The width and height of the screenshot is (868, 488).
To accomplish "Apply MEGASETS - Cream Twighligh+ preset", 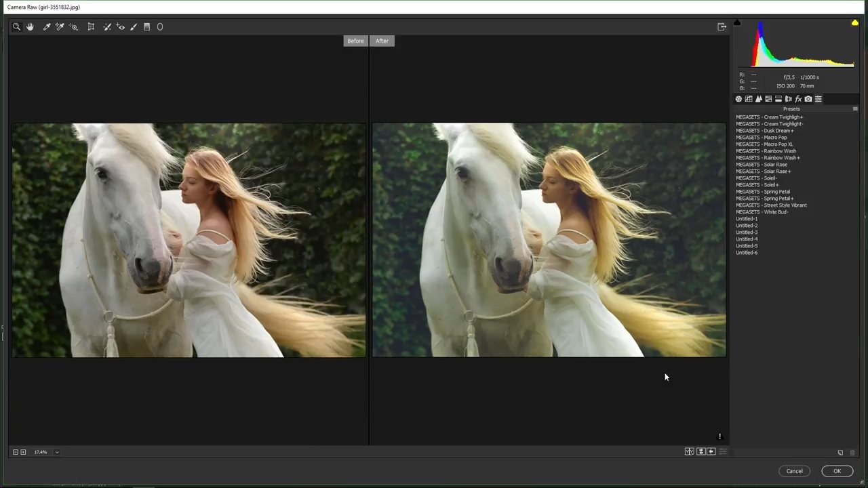I will (x=770, y=117).
